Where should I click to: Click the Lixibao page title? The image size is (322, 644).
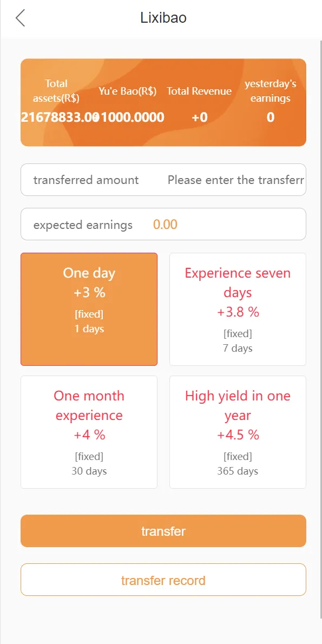point(163,18)
